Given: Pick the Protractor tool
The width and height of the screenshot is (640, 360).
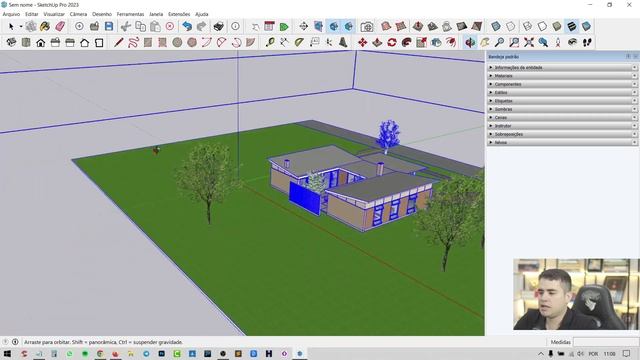Looking at the screenshot, I should click(299, 42).
